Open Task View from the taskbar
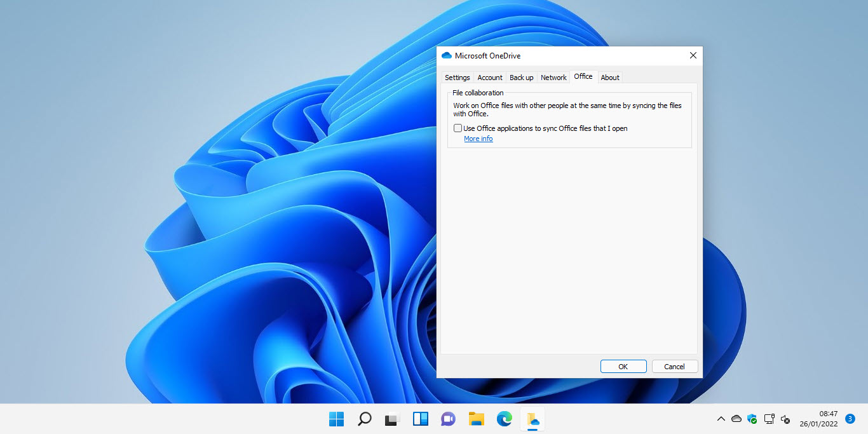Screen dimensions: 868x434 pos(392,419)
